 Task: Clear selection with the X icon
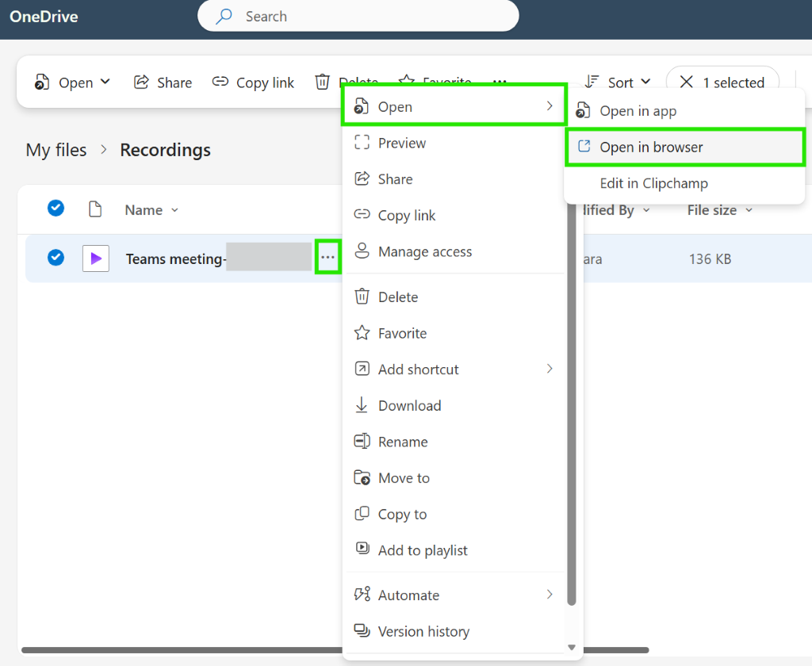pyautogui.click(x=686, y=82)
